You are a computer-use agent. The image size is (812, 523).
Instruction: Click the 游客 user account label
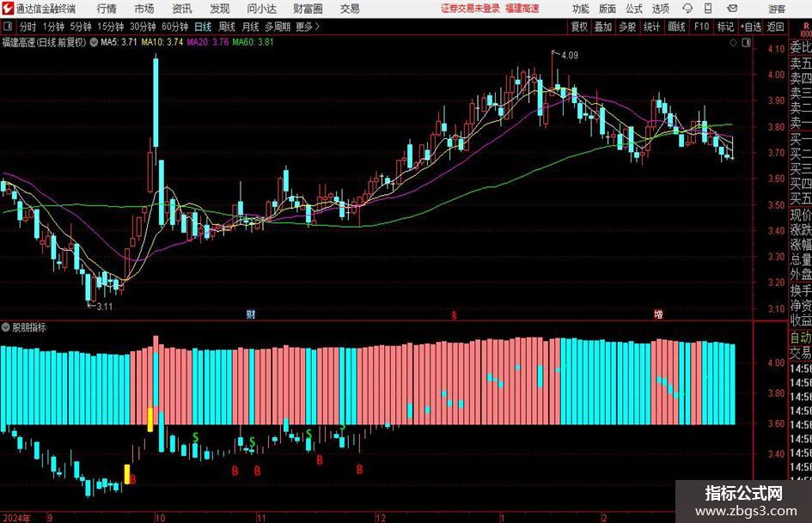tap(777, 9)
